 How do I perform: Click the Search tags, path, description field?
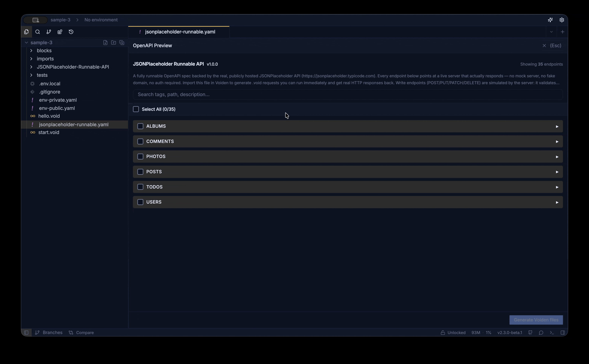tap(348, 94)
